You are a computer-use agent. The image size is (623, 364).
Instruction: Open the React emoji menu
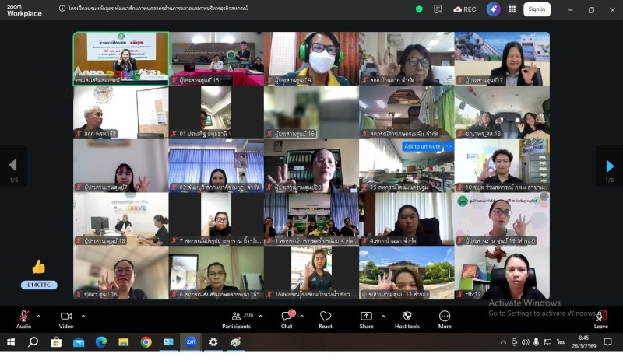(326, 318)
